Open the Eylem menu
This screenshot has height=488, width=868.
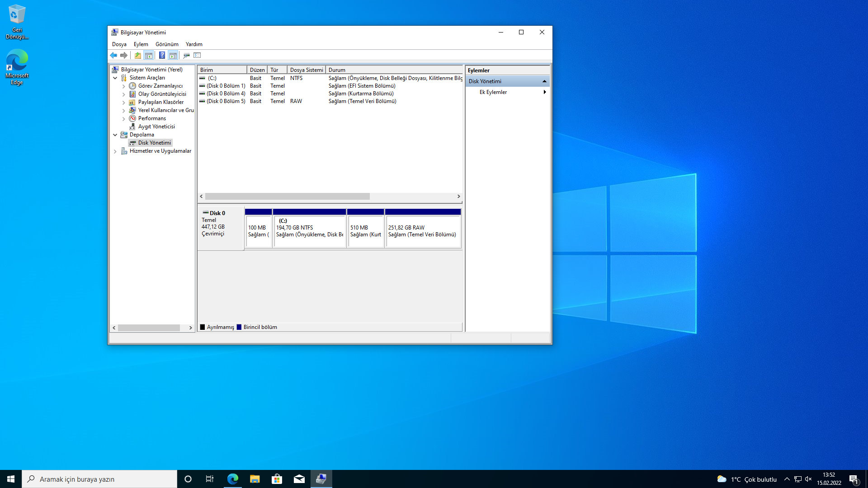coord(141,44)
